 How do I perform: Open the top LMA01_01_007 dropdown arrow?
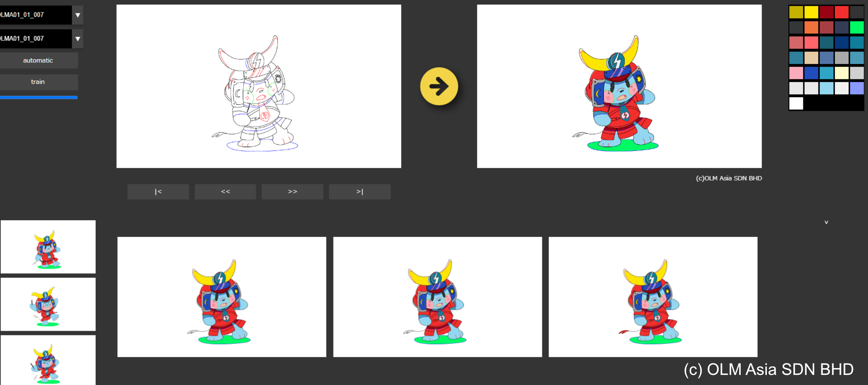pos(78,15)
